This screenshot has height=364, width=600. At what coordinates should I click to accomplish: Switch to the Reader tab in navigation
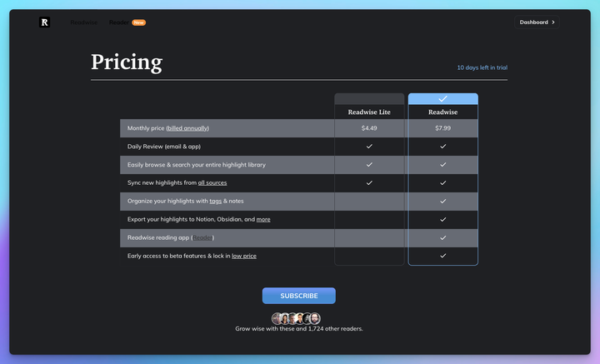pyautogui.click(x=119, y=22)
